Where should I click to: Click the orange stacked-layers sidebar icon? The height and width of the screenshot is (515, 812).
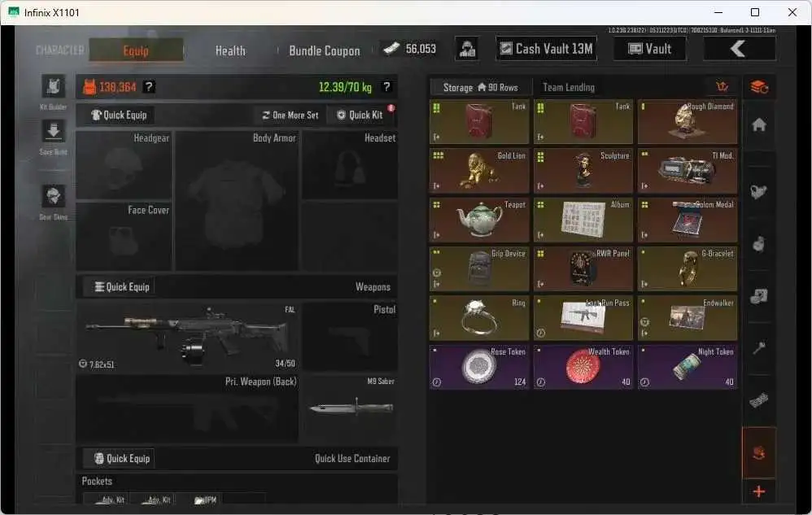coord(758,87)
